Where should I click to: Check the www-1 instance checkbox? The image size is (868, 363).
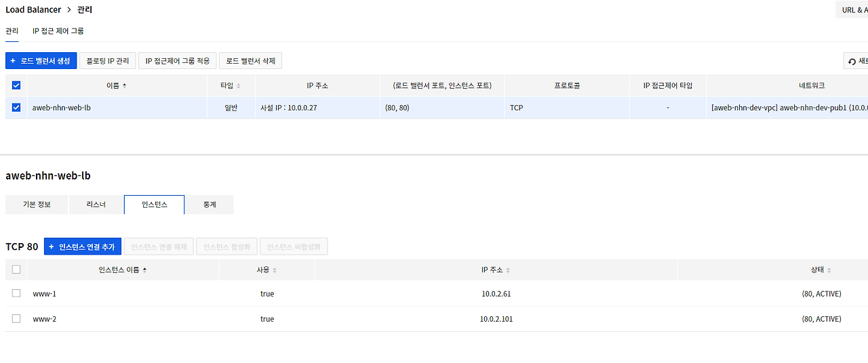point(16,293)
